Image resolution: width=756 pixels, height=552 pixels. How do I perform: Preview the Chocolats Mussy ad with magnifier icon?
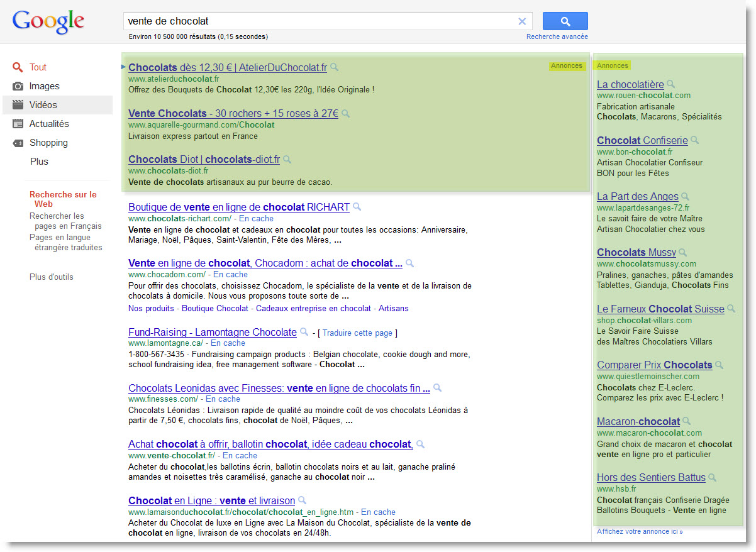tap(683, 253)
